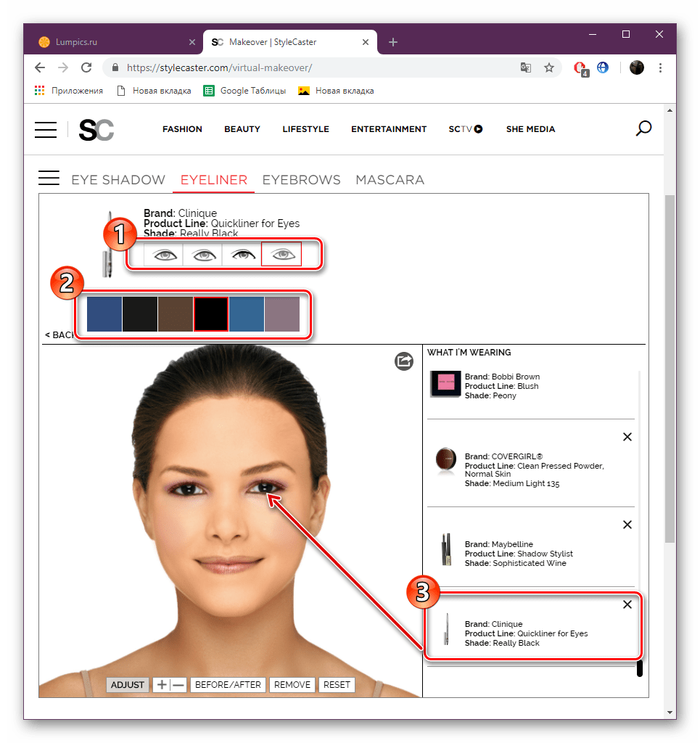The width and height of the screenshot is (700, 743).
Task: Close the Makeover StyleCaster tab
Action: 365,42
